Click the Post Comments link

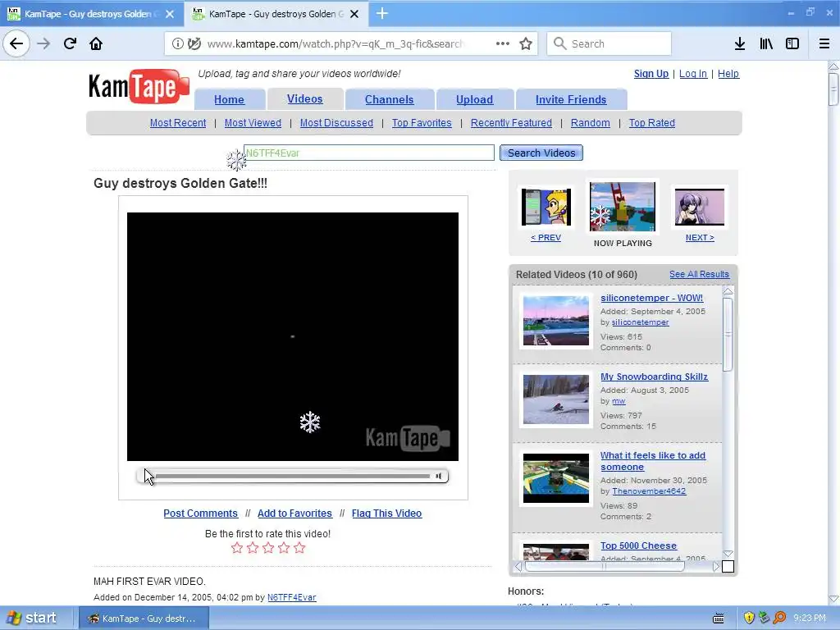click(200, 514)
